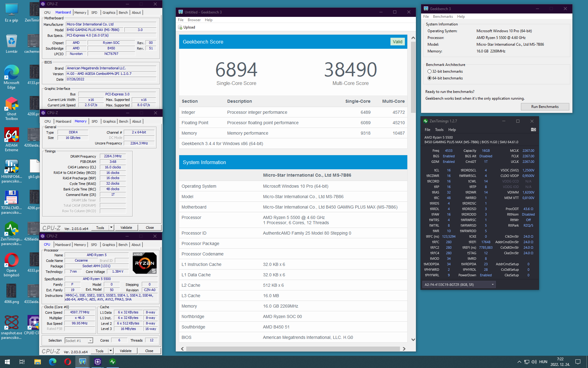Open the Browser menu in Geekbench
This screenshot has height=368, width=588.
tap(194, 20)
